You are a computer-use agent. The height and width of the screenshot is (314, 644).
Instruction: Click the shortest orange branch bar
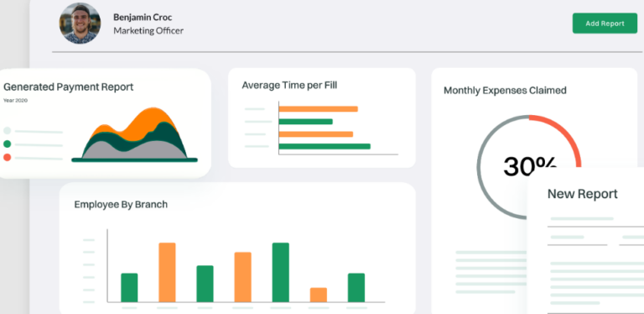click(x=319, y=295)
